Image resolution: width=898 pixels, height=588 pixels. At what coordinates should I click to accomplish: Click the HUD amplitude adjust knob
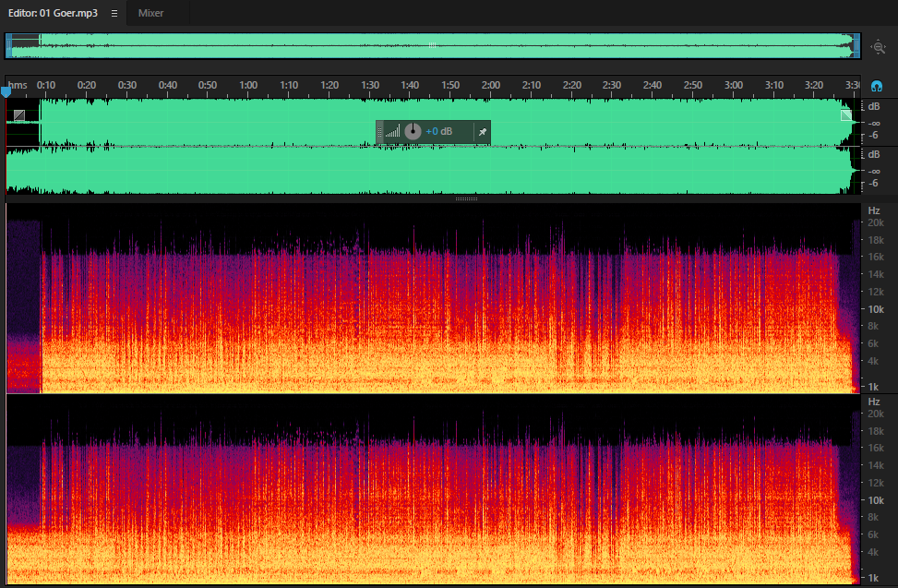(413, 131)
